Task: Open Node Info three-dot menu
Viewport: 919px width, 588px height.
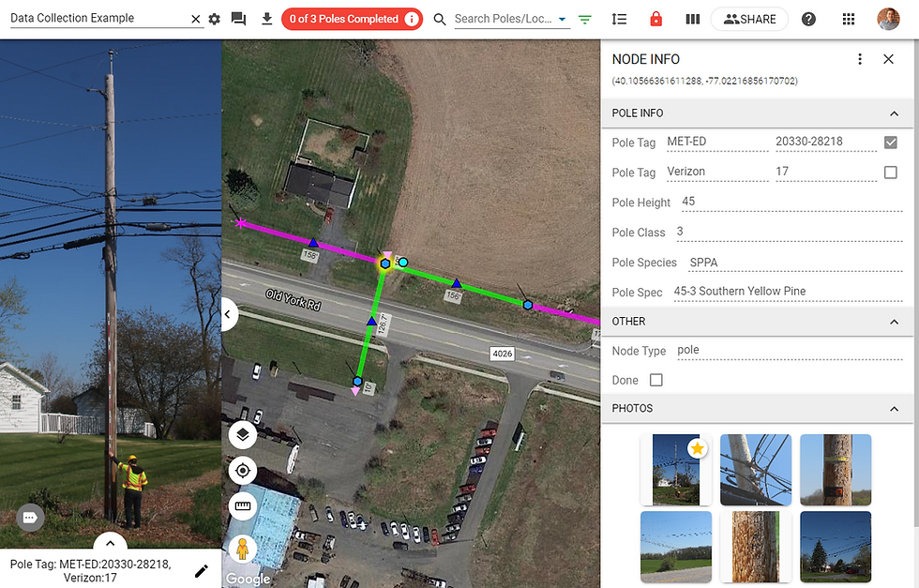Action: click(860, 59)
